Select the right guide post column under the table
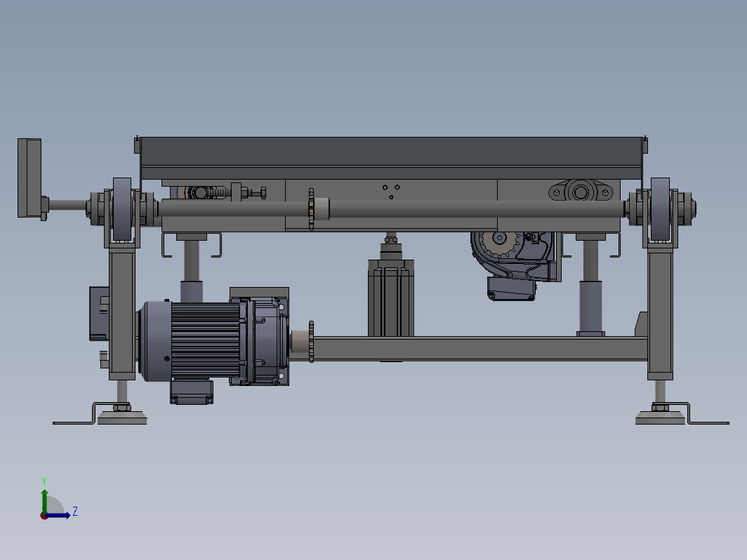 tap(590, 285)
